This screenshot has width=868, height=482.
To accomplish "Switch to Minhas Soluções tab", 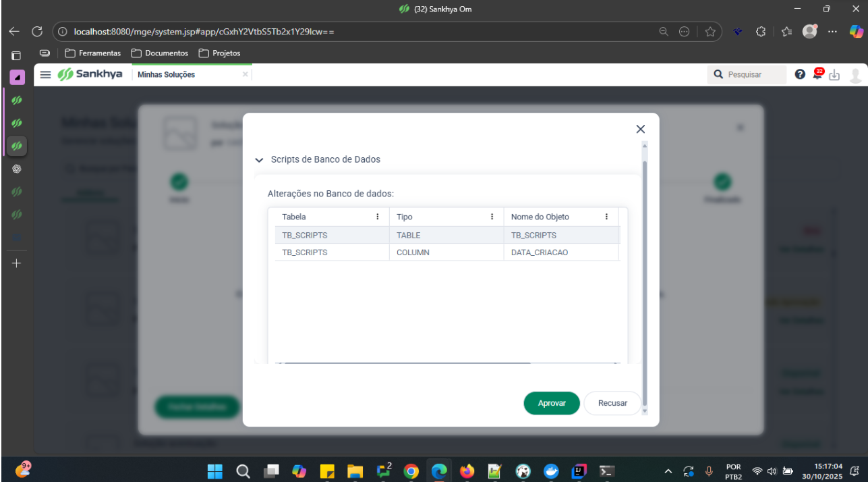I will [x=166, y=75].
